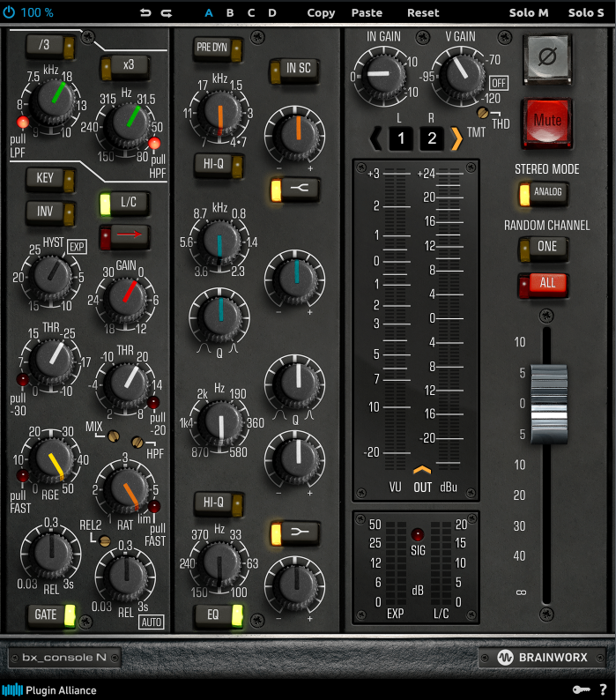Click the L channel number 1 display
This screenshot has width=616, height=700.
tap(400, 138)
